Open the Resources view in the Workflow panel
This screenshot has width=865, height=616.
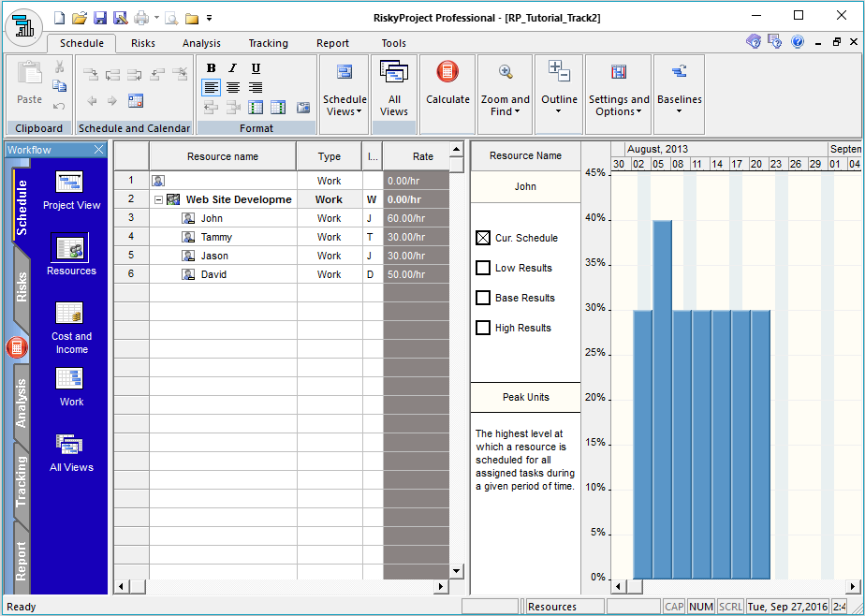(x=71, y=250)
